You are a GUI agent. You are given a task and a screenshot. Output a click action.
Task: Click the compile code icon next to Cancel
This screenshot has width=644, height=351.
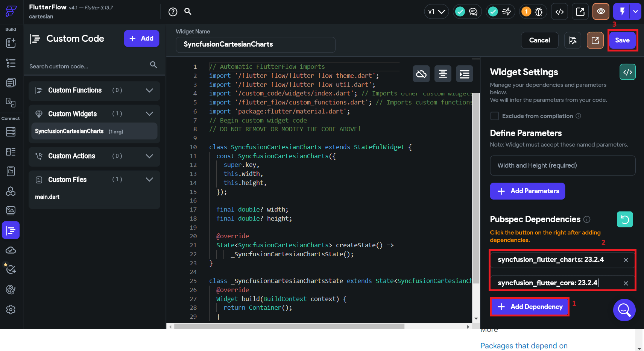click(573, 40)
